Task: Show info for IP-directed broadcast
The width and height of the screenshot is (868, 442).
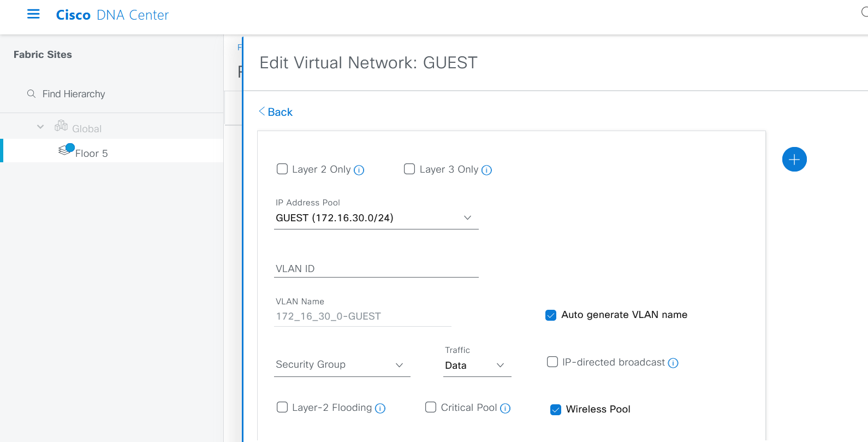Action: (673, 363)
